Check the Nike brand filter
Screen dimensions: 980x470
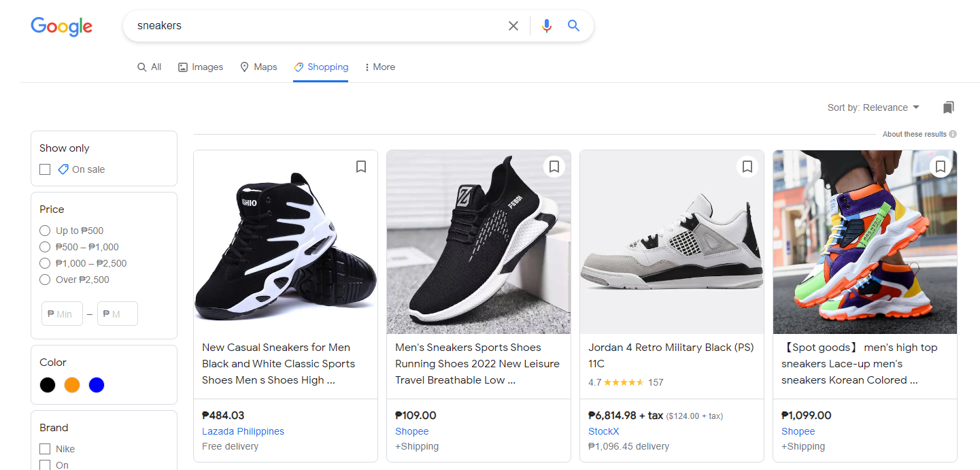click(x=45, y=448)
